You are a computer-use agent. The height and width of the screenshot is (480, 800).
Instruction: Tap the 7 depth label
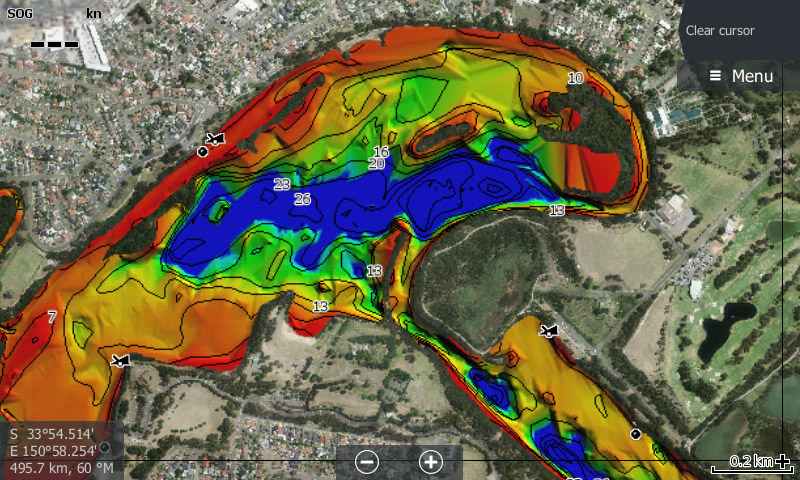pos(52,317)
